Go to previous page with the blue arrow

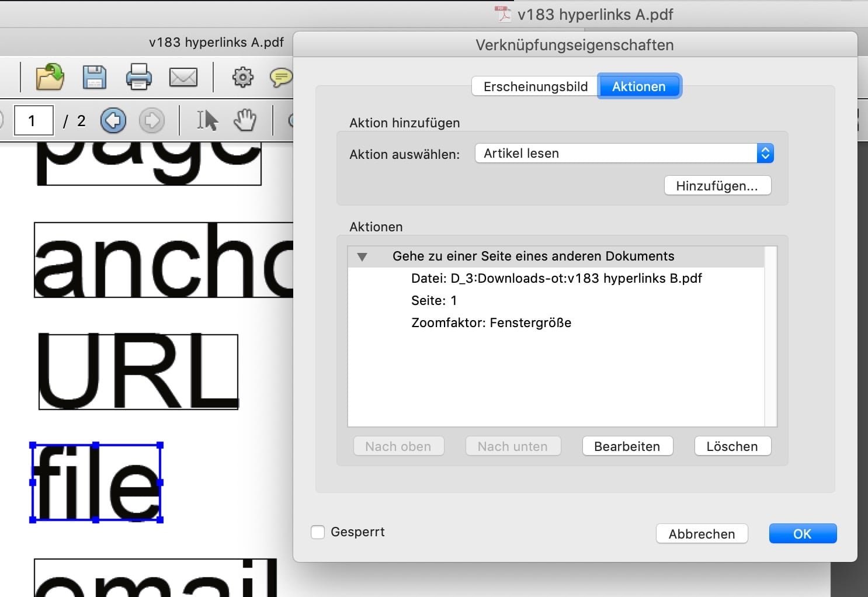point(113,120)
